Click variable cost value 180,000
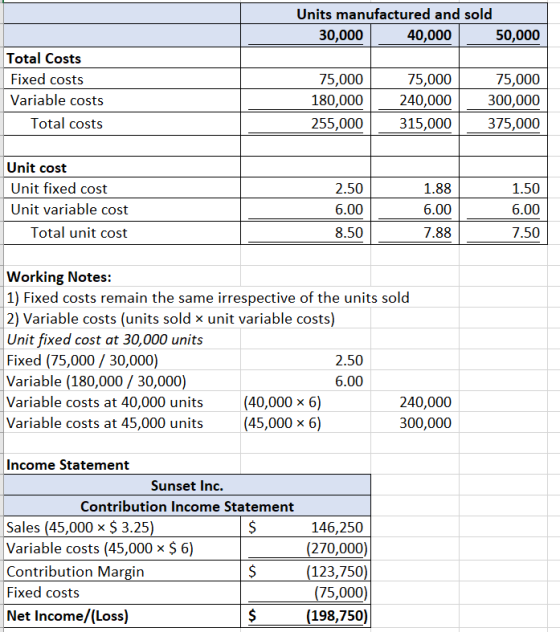Image resolution: width=560 pixels, height=632 pixels. coord(306,100)
